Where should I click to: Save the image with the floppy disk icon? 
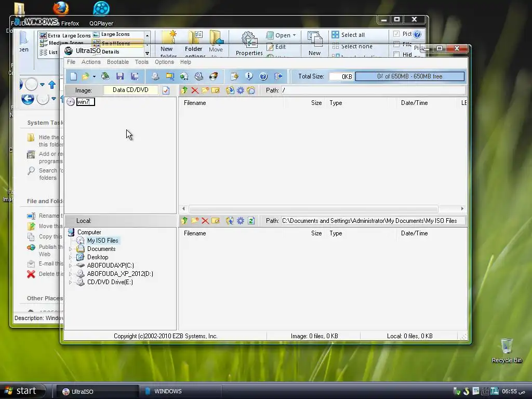point(120,76)
